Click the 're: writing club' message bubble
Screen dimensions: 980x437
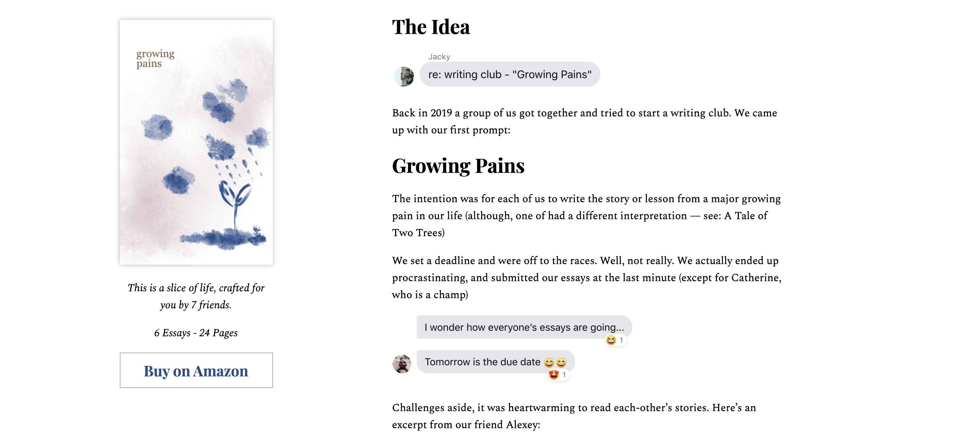coord(510,74)
